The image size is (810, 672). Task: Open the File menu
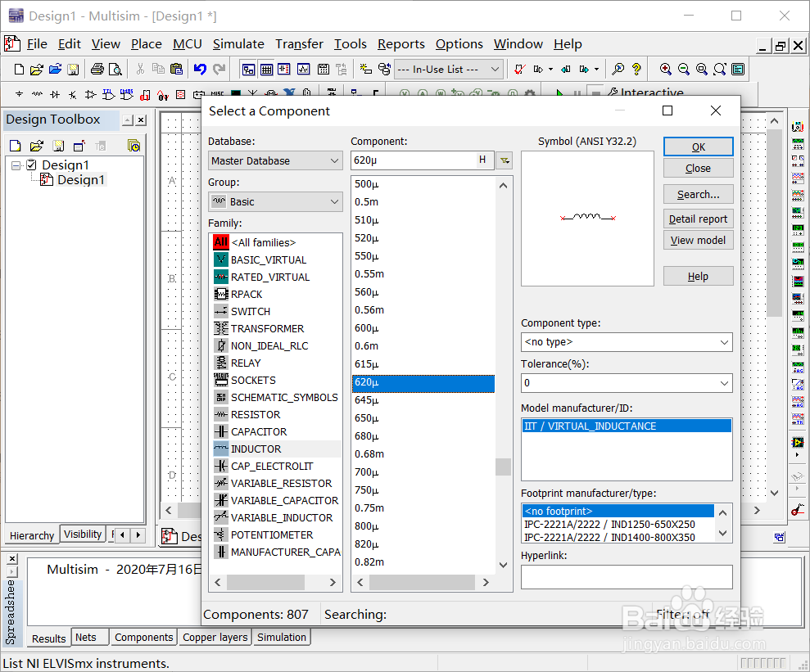pyautogui.click(x=37, y=44)
